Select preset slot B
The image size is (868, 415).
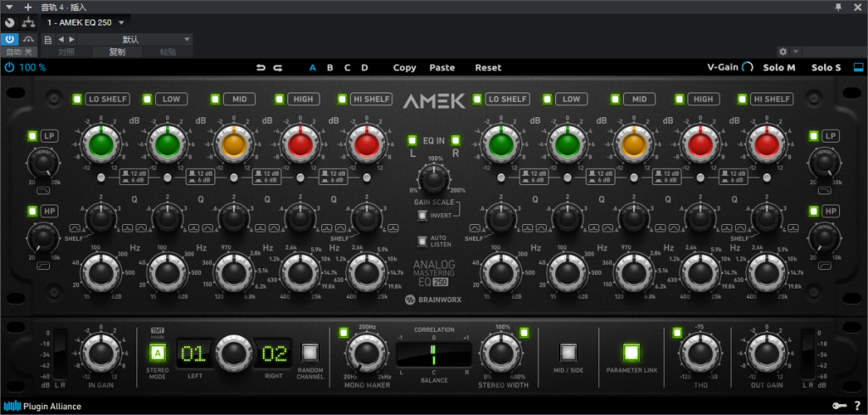coord(330,68)
